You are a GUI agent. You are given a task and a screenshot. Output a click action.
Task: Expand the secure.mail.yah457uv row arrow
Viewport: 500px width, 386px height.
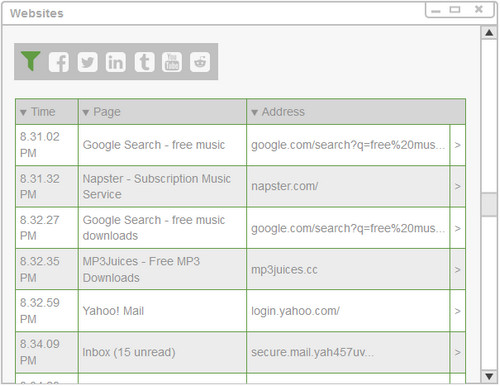click(458, 352)
